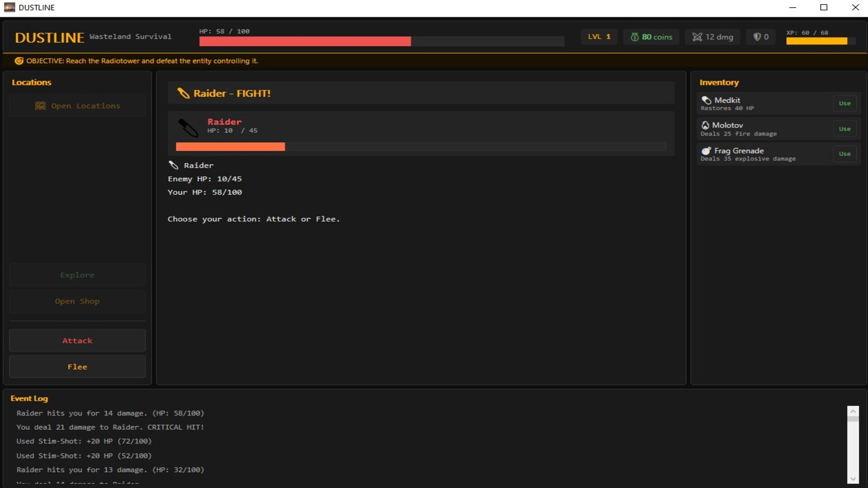Screen dimensions: 868x488
Task: Use the Molotov item
Action: pyautogui.click(x=844, y=129)
